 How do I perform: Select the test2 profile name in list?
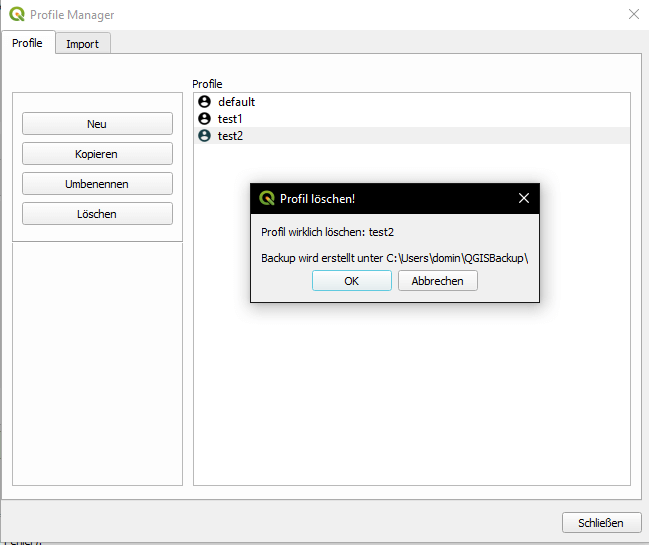(x=230, y=136)
